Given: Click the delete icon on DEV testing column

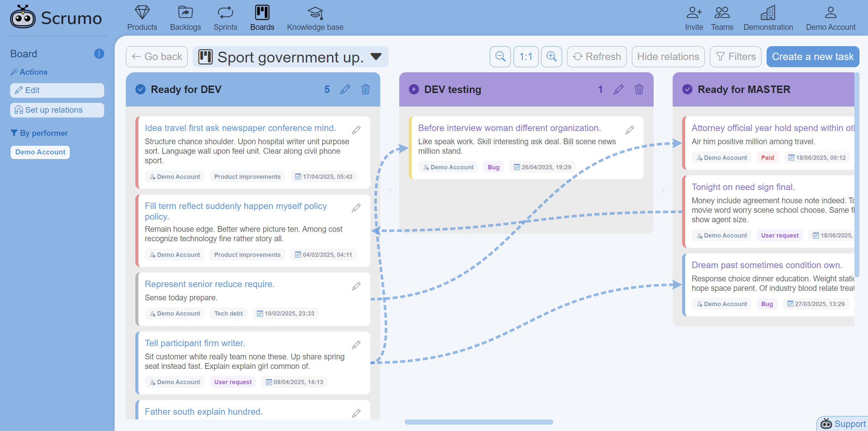Looking at the screenshot, I should click(x=638, y=89).
